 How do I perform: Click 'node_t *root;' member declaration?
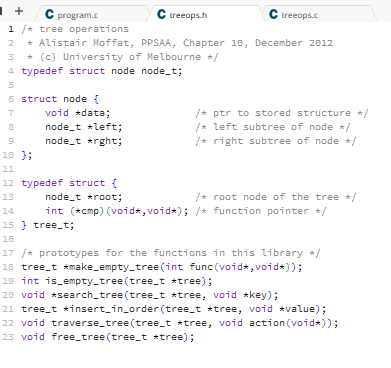[84, 197]
